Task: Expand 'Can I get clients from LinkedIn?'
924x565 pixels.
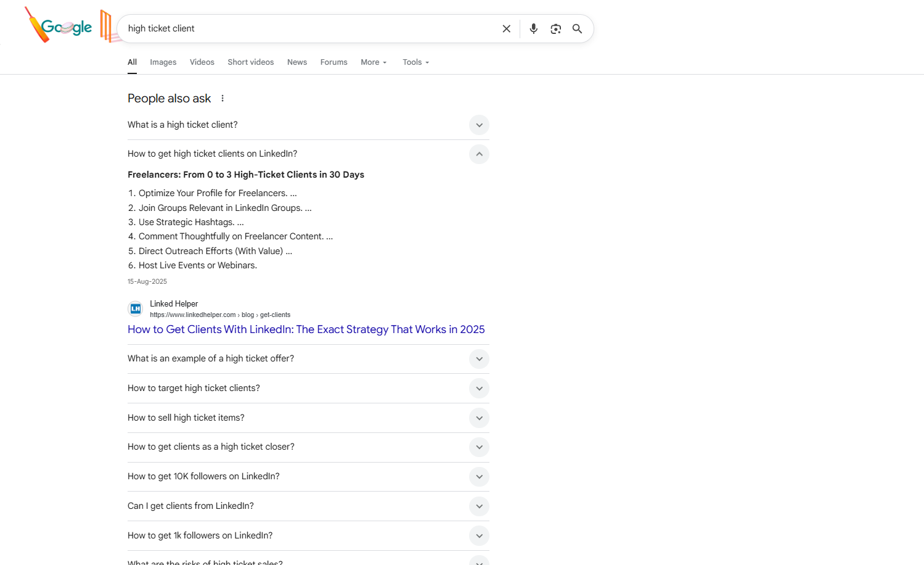Action: coord(479,506)
